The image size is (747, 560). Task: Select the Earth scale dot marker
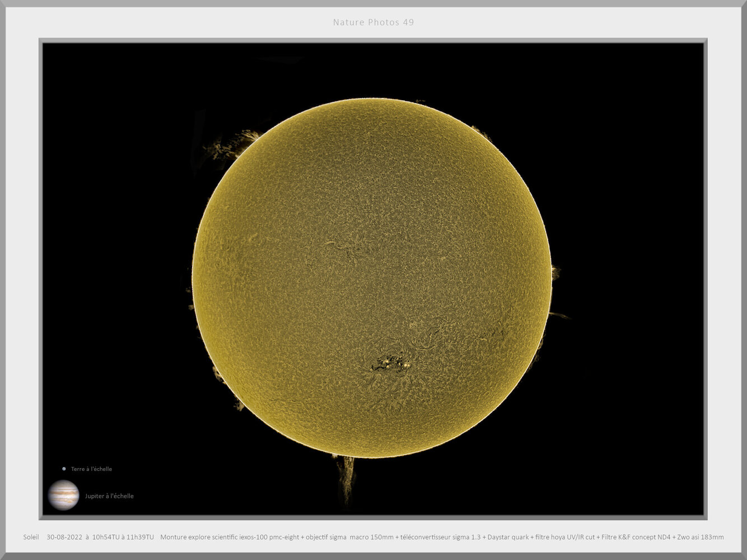[63, 469]
